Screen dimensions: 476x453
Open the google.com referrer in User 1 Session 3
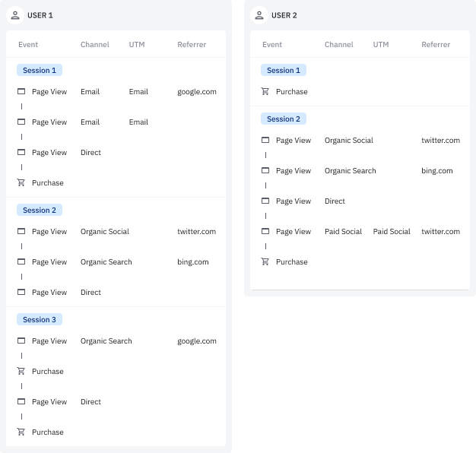(x=197, y=341)
